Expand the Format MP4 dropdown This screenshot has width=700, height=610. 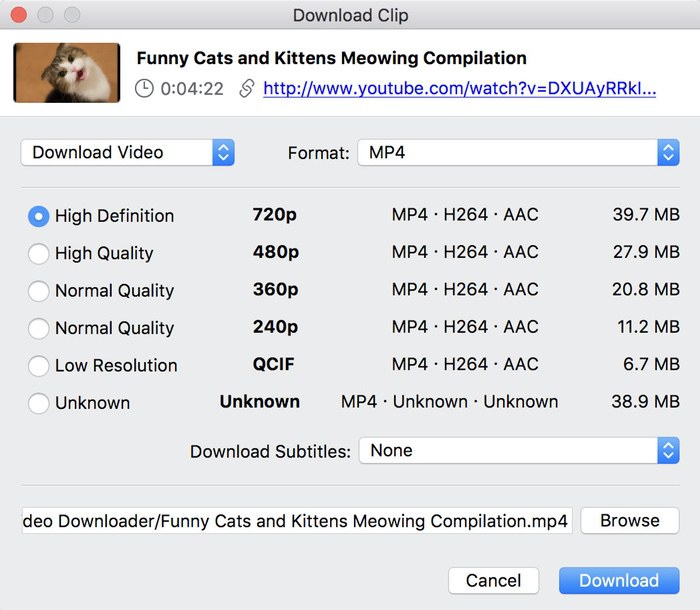click(518, 153)
